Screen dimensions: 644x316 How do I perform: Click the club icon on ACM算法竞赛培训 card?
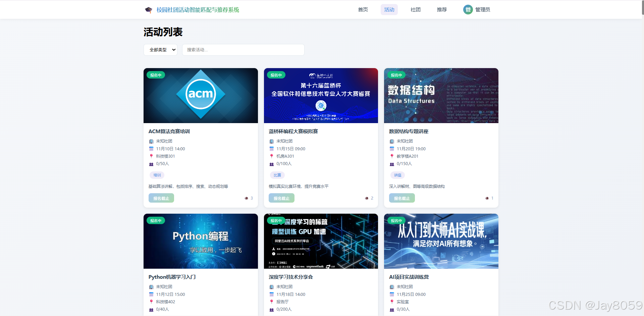click(x=151, y=141)
